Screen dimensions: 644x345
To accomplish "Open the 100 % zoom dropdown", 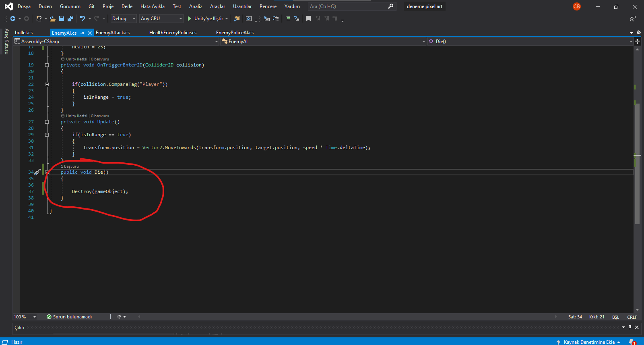I will click(25, 317).
